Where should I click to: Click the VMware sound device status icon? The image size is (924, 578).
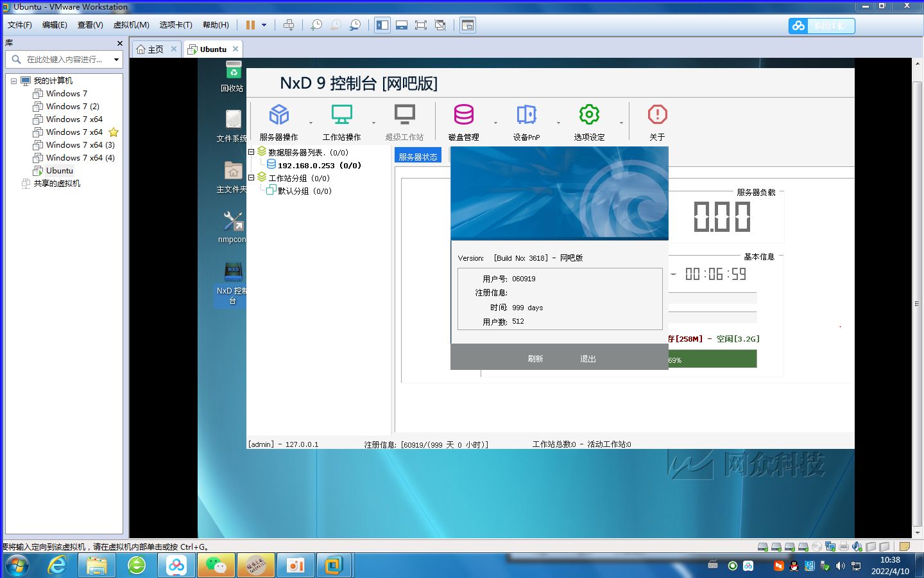[x=857, y=547]
